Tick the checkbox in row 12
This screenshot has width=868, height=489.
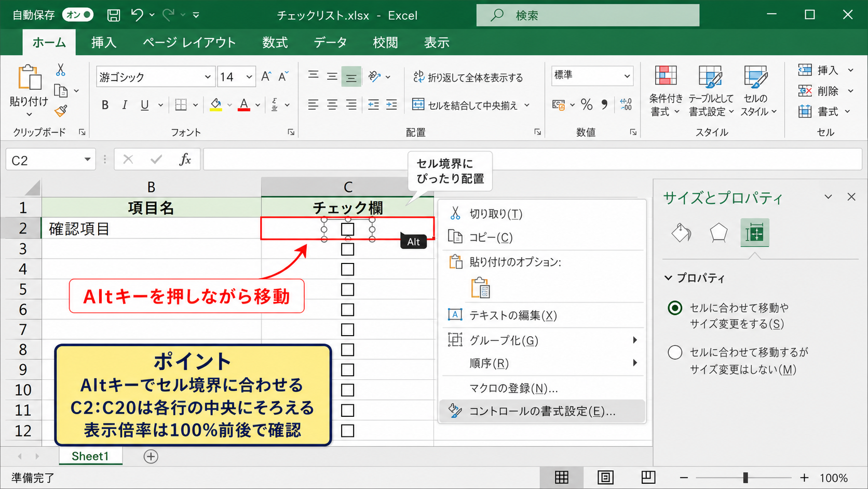pyautogui.click(x=347, y=431)
